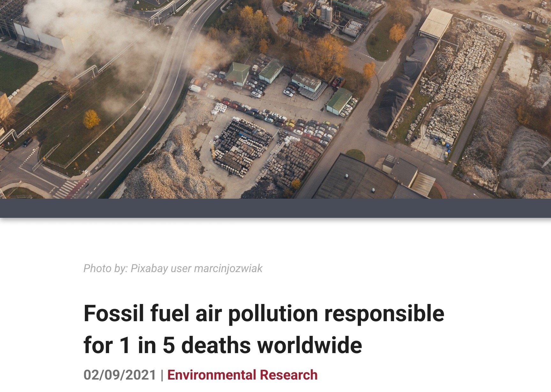Click the dark gray bar below the photo

275,208
